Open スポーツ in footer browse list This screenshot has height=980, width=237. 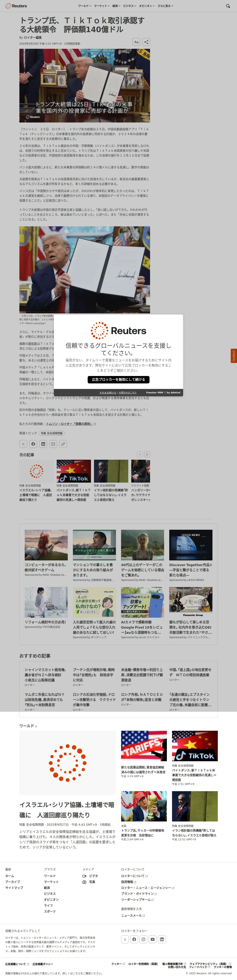coord(50,911)
